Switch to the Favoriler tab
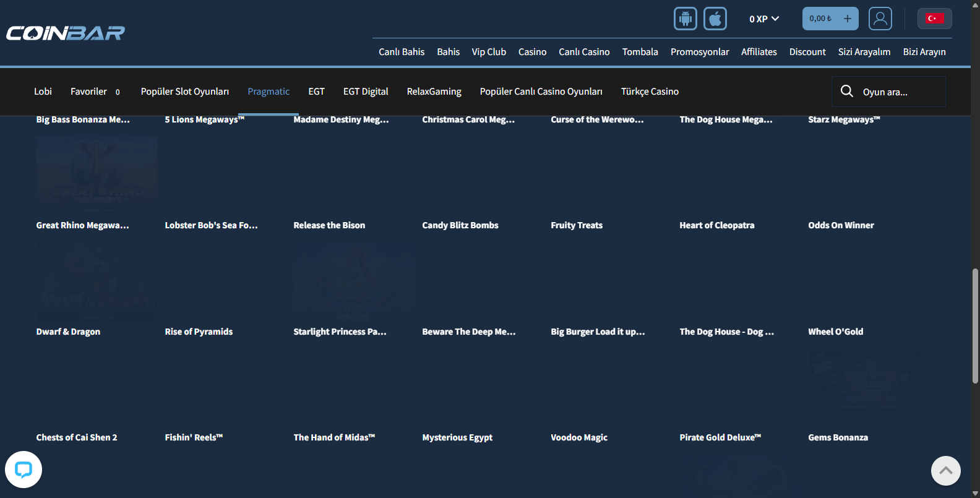 [x=95, y=92]
